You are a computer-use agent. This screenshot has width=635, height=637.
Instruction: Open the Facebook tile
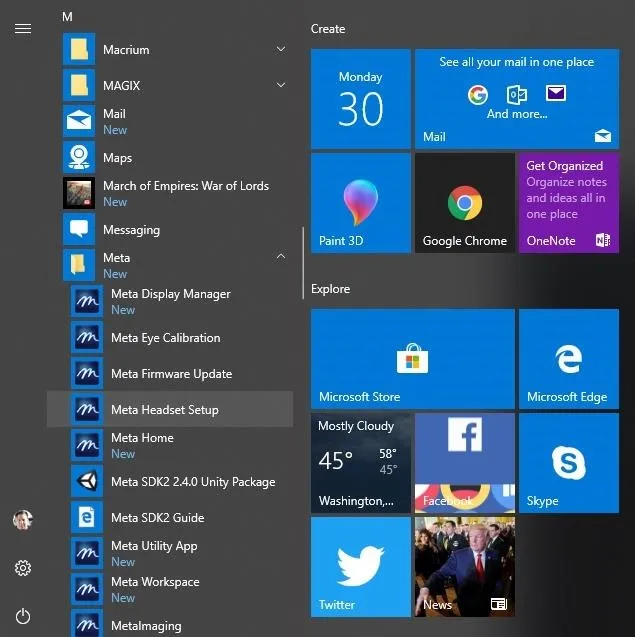[465, 463]
